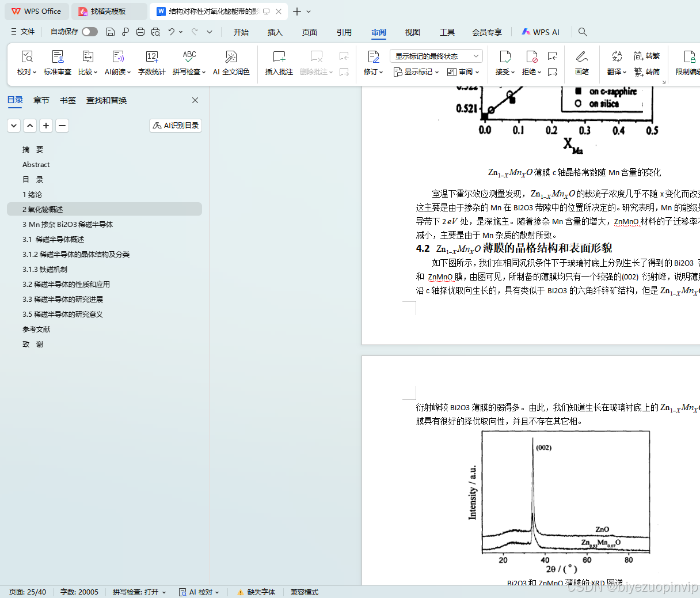Viewport: 700px width, 598px height.
Task: Click the 标准审查 standards check icon
Action: (58, 56)
